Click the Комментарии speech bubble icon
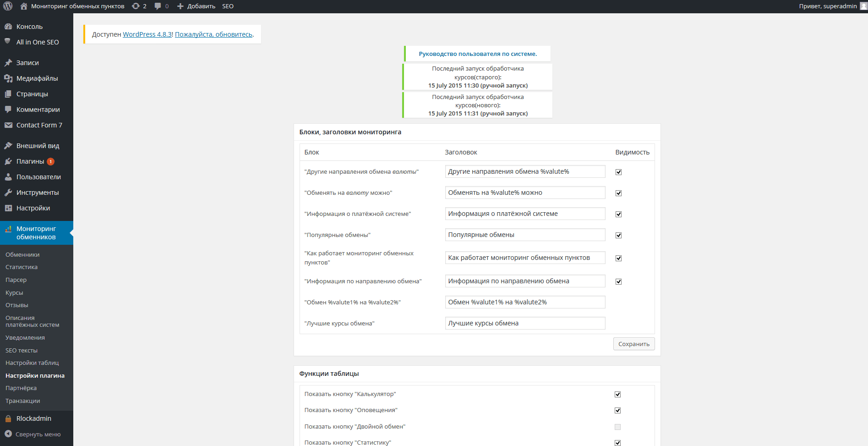Screen dimensions: 868x446 pyautogui.click(x=8, y=110)
